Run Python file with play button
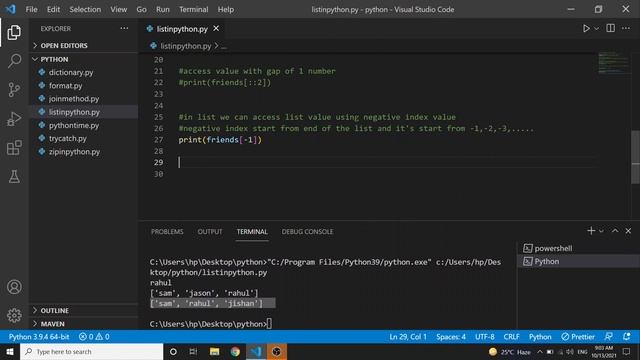640x360 pixels. click(586, 29)
